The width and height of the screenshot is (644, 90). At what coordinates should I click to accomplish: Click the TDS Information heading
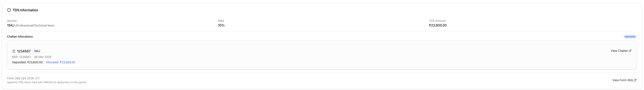pos(25,10)
